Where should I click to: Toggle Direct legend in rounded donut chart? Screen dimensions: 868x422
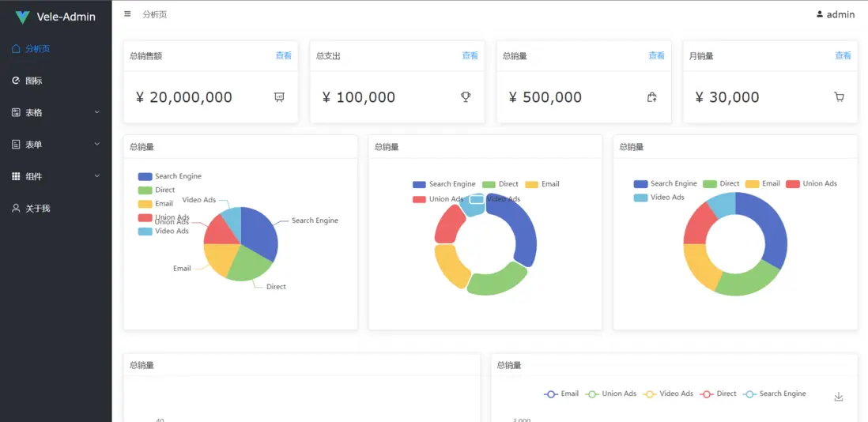[500, 184]
